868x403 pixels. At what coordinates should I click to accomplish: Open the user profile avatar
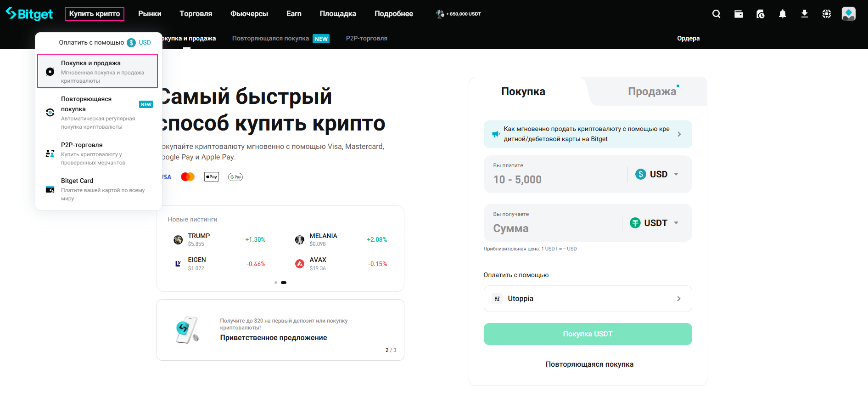(x=848, y=14)
